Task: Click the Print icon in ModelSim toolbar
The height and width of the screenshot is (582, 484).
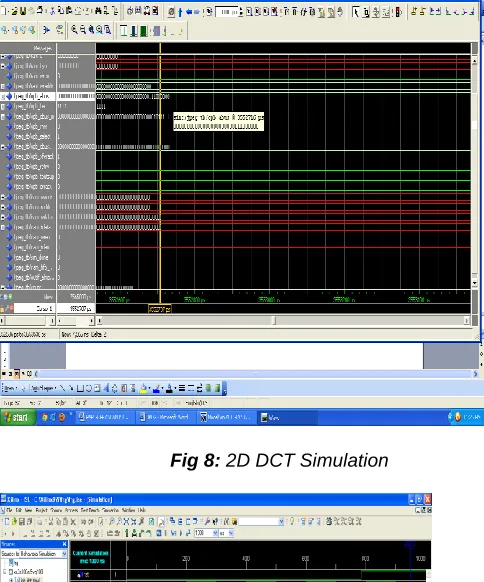Action: click(40, 11)
